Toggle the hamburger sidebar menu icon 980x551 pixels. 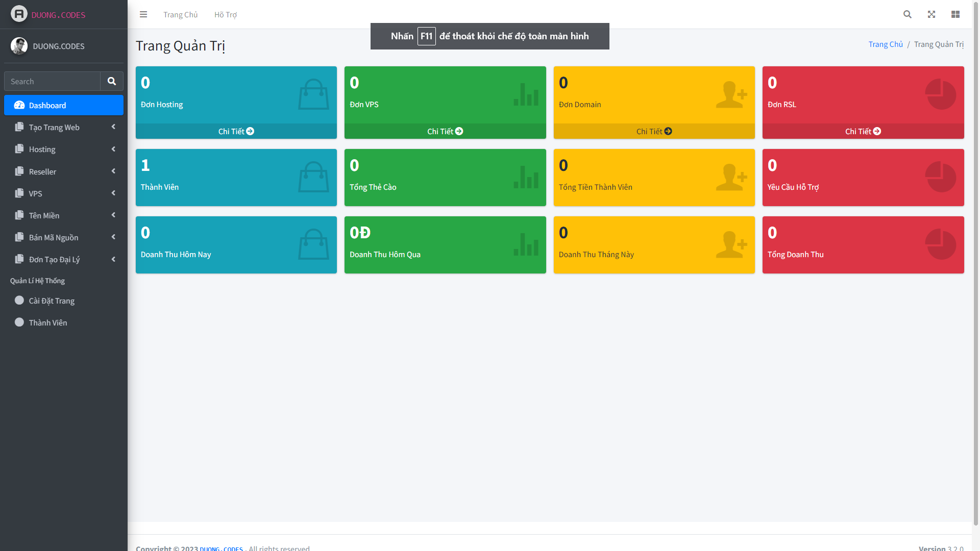coord(143,14)
